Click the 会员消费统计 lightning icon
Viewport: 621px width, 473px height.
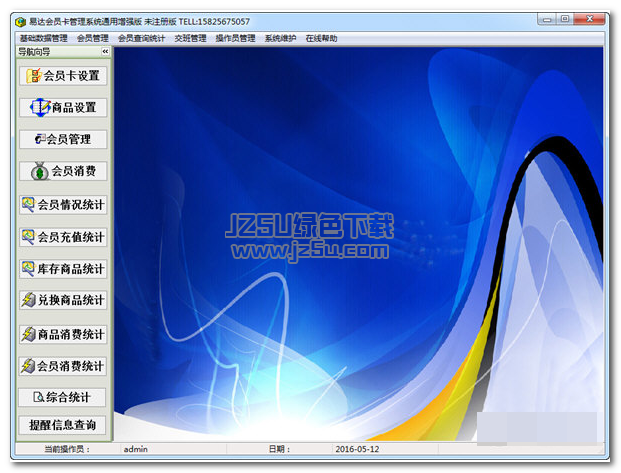(x=28, y=366)
